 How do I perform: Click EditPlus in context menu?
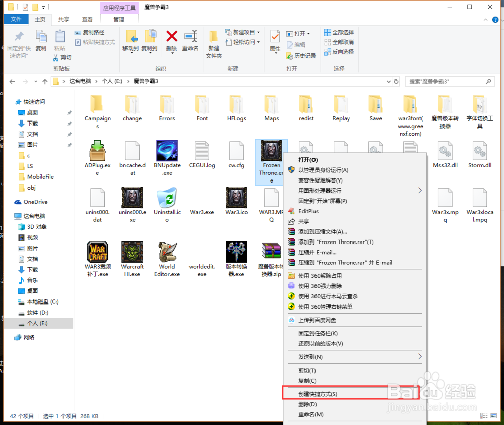(x=355, y=211)
